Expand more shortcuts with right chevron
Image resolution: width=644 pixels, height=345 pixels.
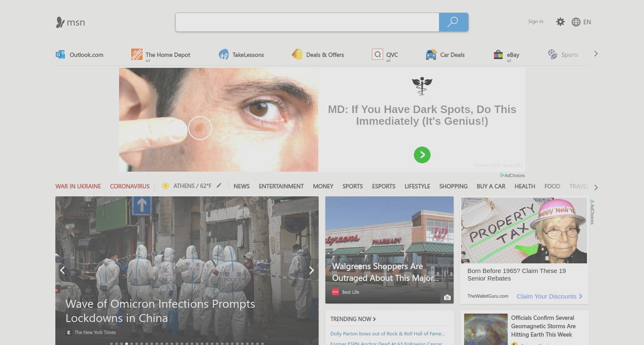click(596, 54)
